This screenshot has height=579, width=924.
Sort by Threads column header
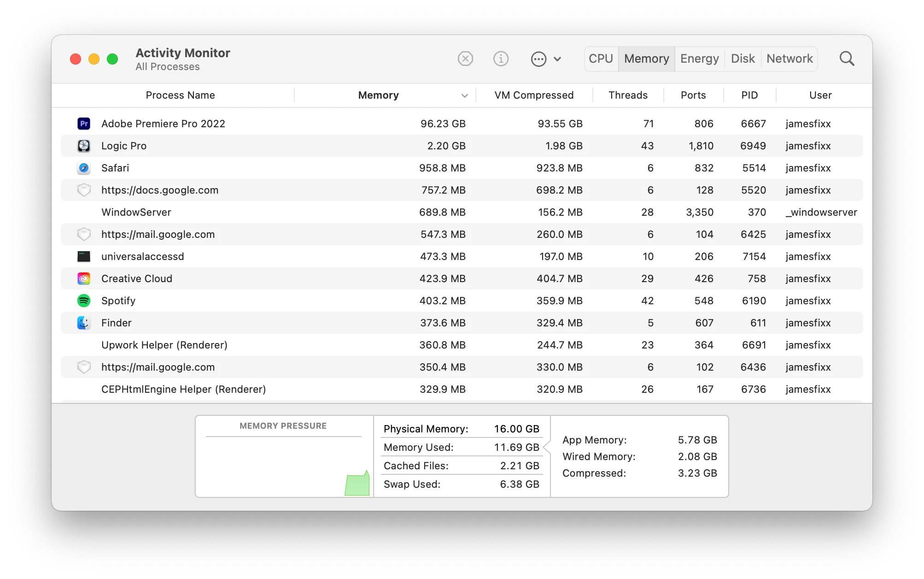point(628,95)
